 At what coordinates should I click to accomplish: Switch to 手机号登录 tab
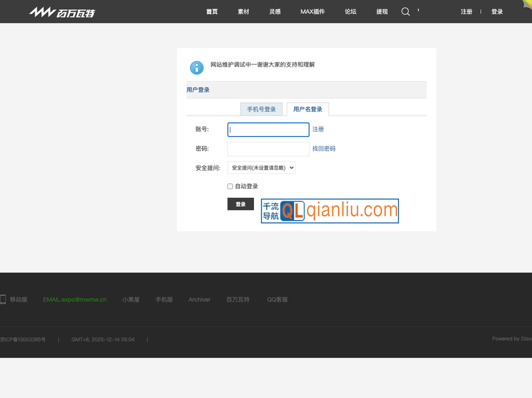point(261,109)
